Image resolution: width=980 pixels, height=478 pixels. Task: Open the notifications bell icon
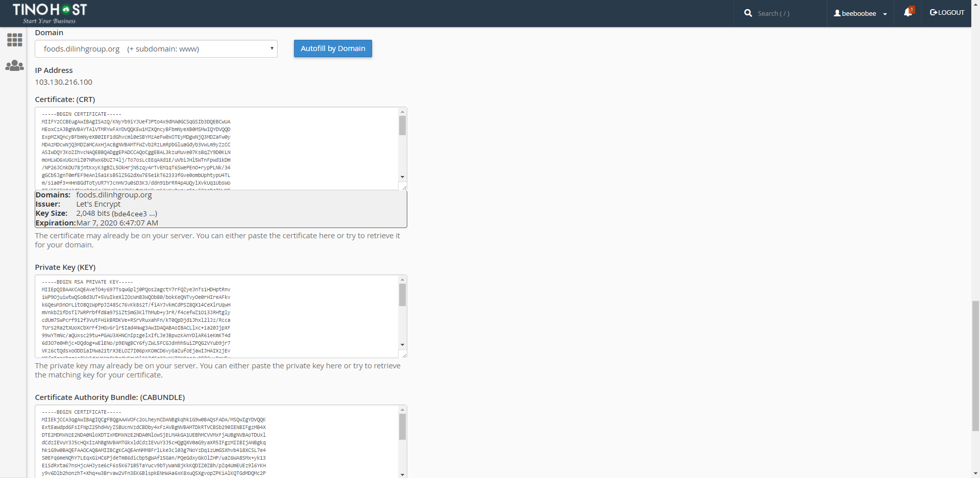click(x=908, y=12)
